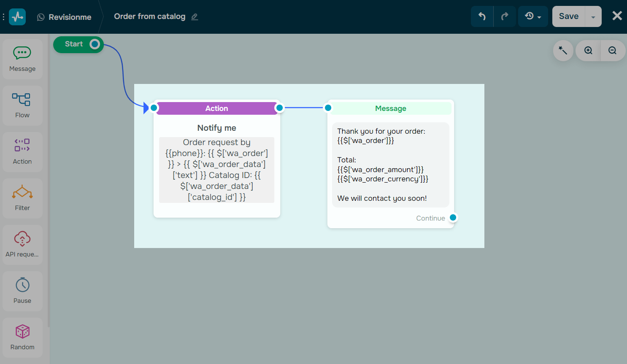Image resolution: width=627 pixels, height=364 pixels.
Task: Open the version history dropdown
Action: (x=533, y=16)
